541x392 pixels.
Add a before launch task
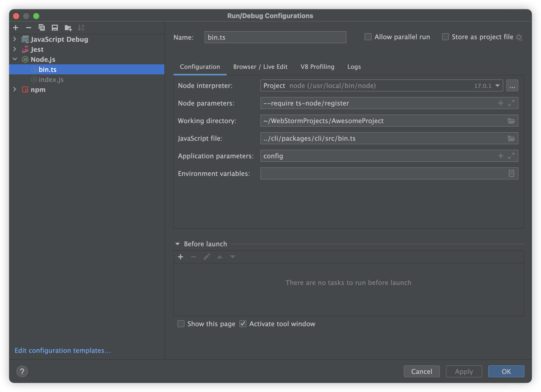[181, 257]
